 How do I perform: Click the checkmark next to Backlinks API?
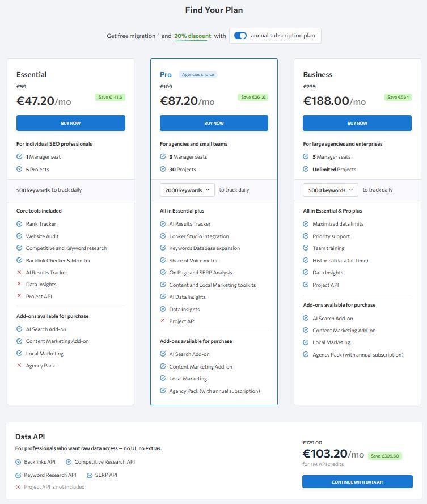[x=19, y=461]
